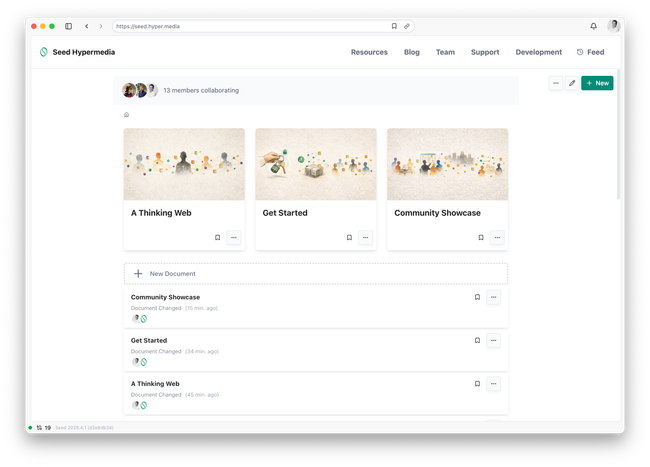
Task: Open the Resources nav item
Action: 369,52
